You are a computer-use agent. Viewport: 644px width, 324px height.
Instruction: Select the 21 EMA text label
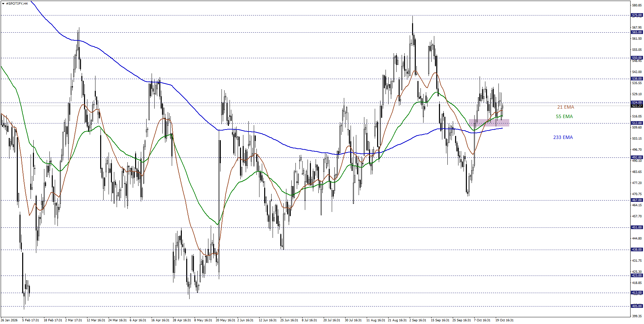point(566,107)
